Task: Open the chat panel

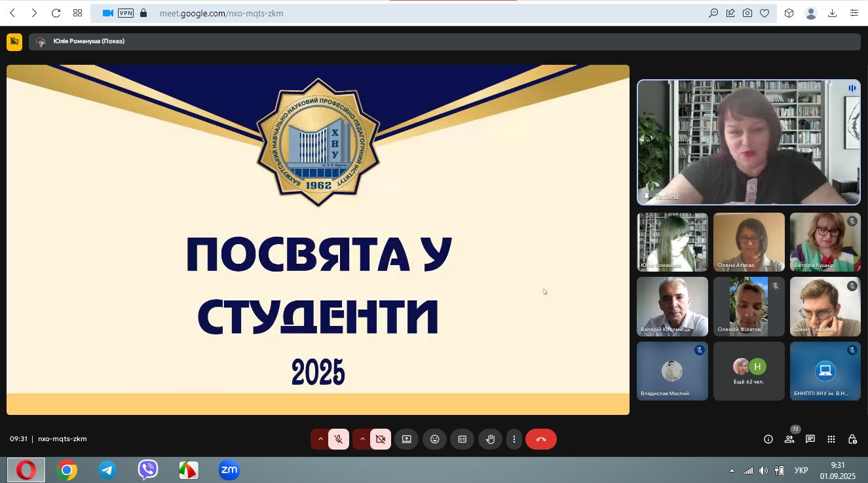Action: tap(810, 439)
